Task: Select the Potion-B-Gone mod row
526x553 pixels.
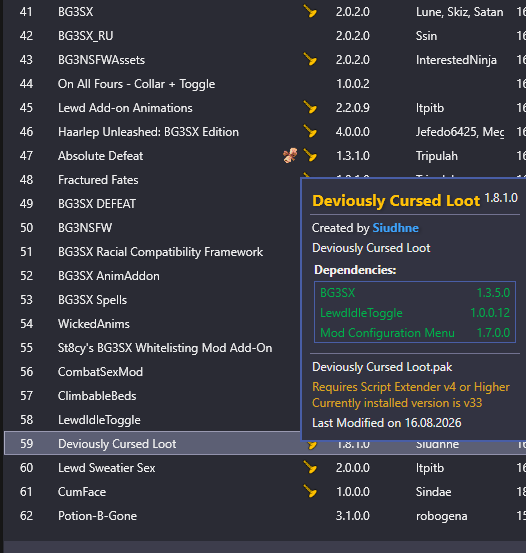Action: pos(265,516)
